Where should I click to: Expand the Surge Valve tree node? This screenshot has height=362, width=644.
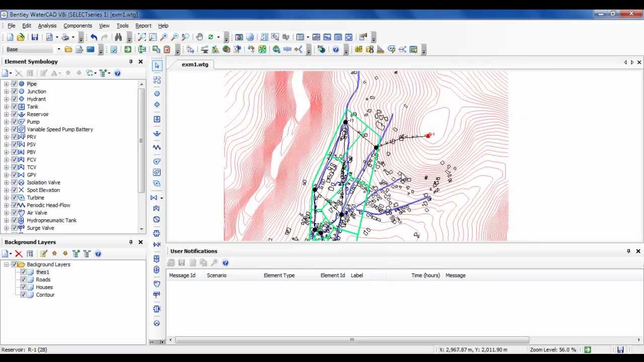[6, 228]
